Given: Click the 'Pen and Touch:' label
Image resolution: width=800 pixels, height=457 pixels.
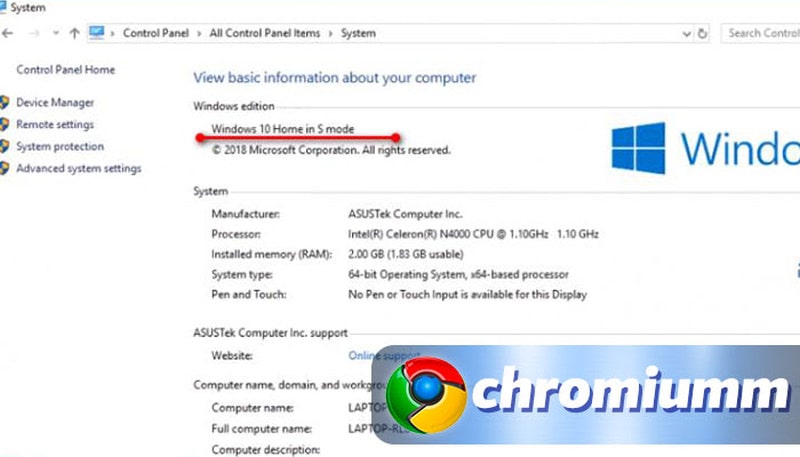Looking at the screenshot, I should point(248,294).
